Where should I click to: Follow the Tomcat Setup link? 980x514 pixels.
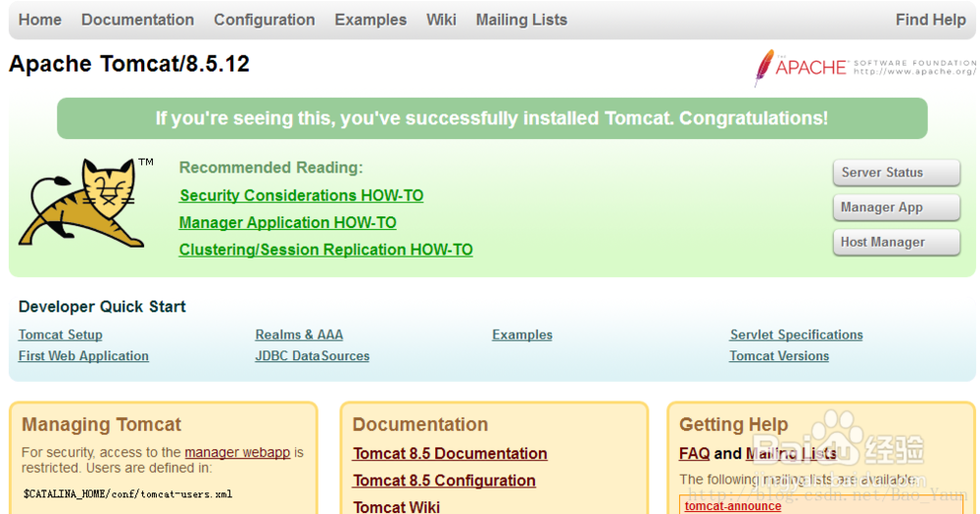coord(61,335)
